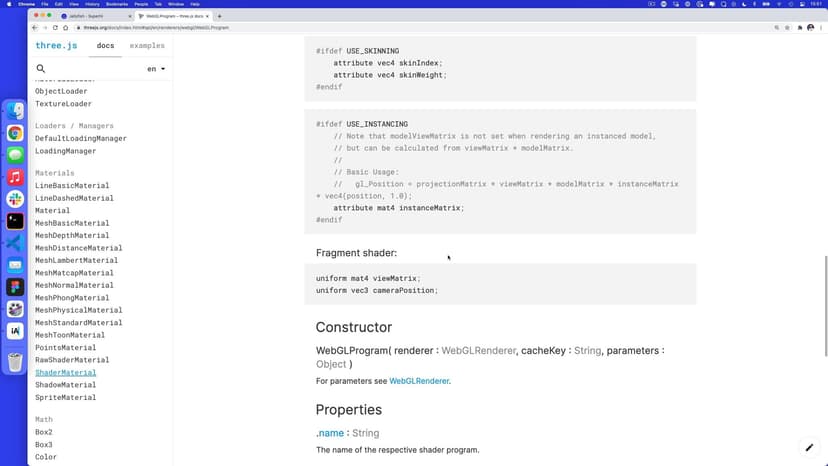828x466 pixels.
Task: Open the .name property anchor link
Action: coord(330,433)
